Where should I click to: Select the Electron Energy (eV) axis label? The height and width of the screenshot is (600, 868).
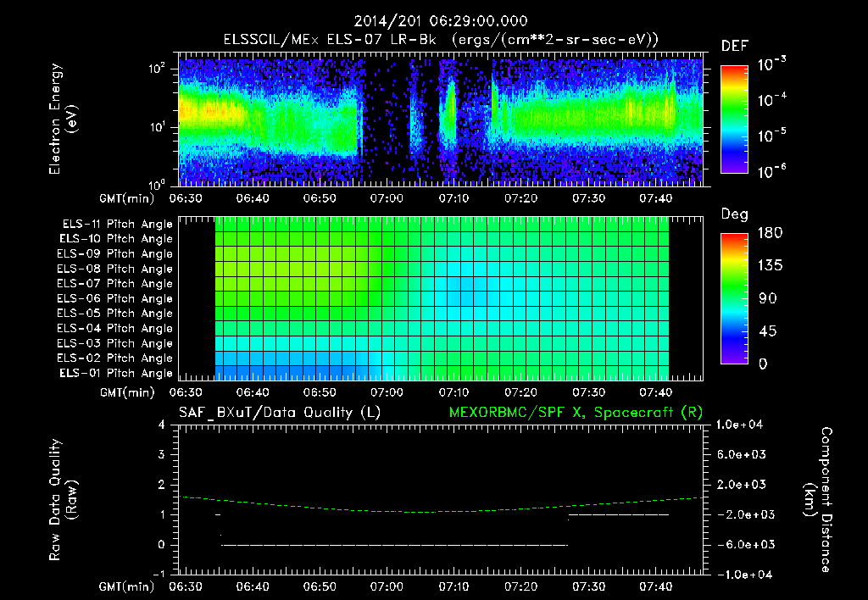pos(63,119)
